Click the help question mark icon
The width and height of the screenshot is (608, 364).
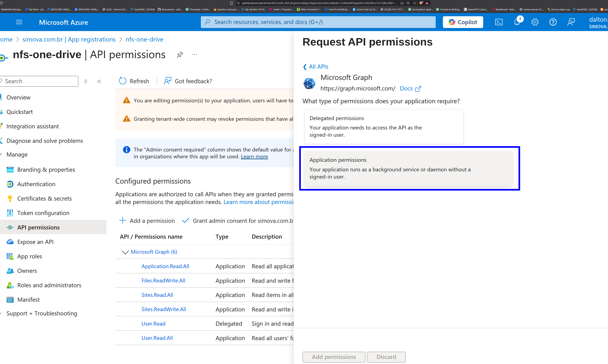(x=553, y=22)
